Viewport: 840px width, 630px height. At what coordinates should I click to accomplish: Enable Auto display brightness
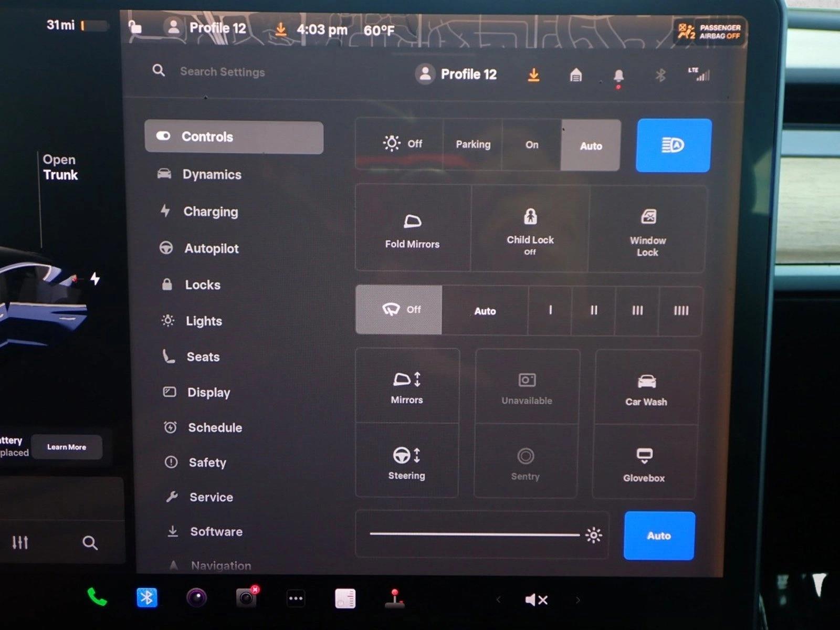click(659, 535)
